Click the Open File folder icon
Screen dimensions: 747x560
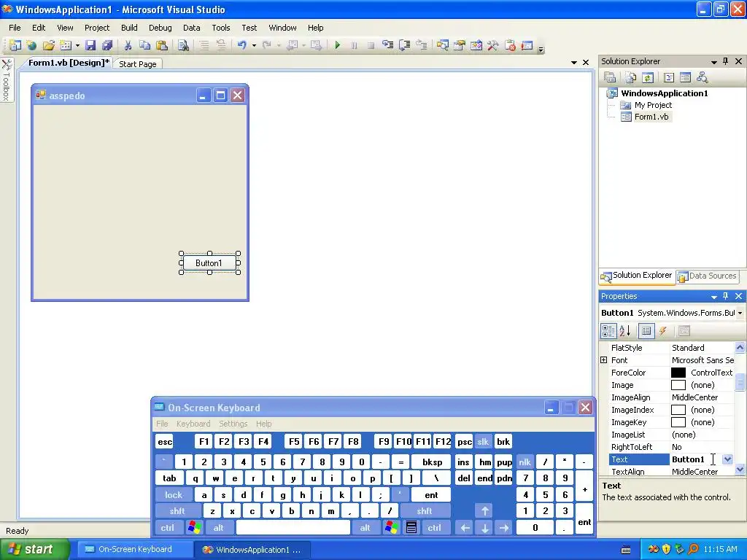click(49, 45)
